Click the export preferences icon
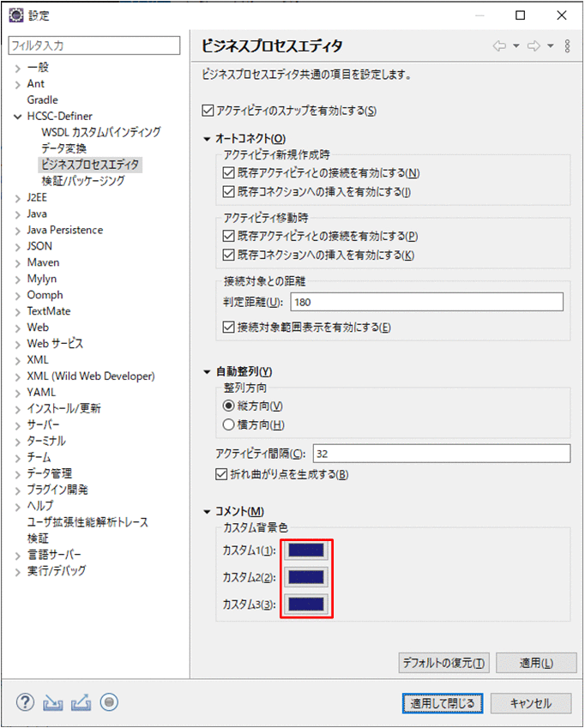Screen dimensions: 585x728 (81, 702)
